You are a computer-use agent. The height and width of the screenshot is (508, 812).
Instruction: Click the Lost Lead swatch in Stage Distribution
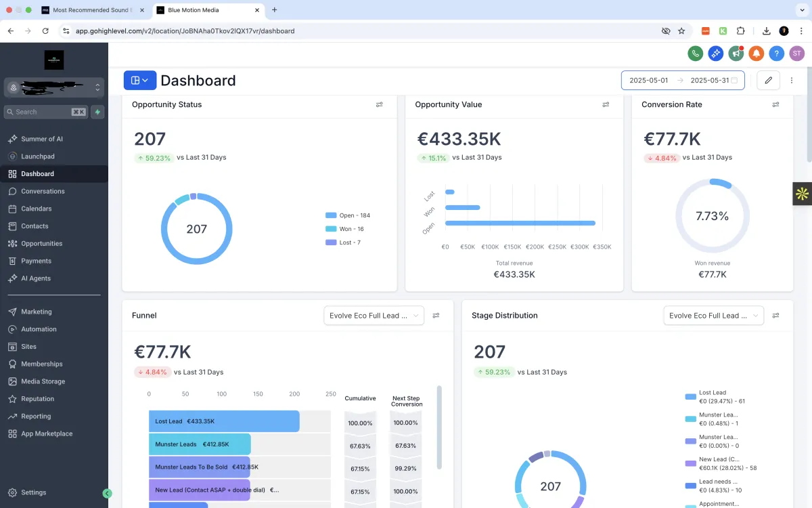(690, 397)
